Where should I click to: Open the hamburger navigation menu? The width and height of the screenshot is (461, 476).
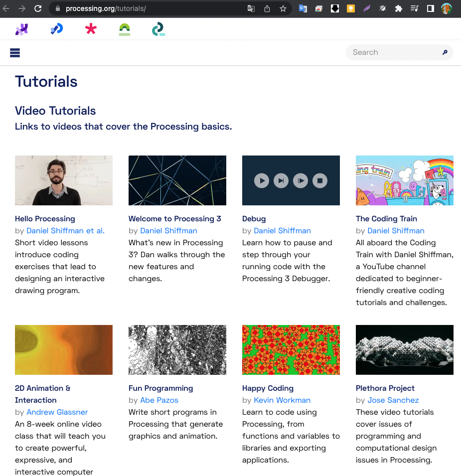pyautogui.click(x=15, y=53)
